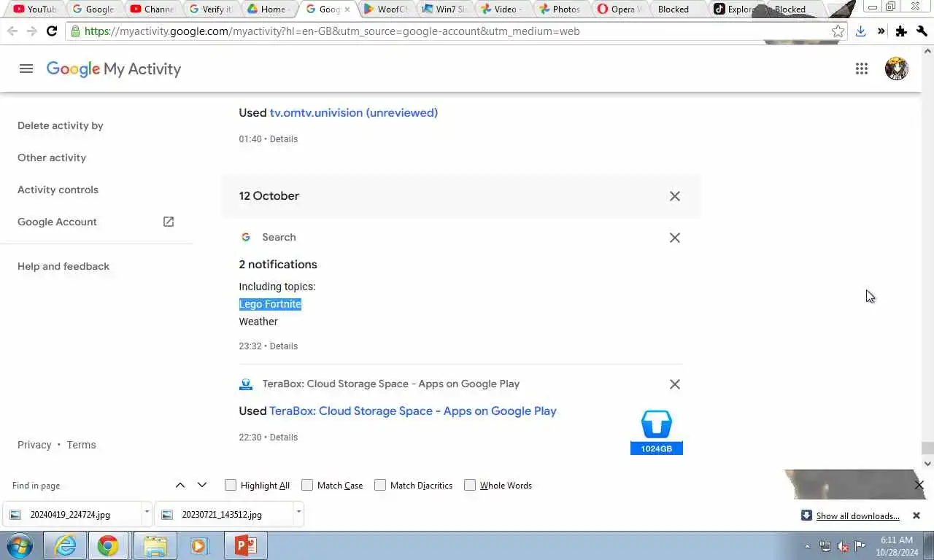Open the TeraBox Google Play link
The width and height of the screenshot is (934, 560).
tap(413, 411)
